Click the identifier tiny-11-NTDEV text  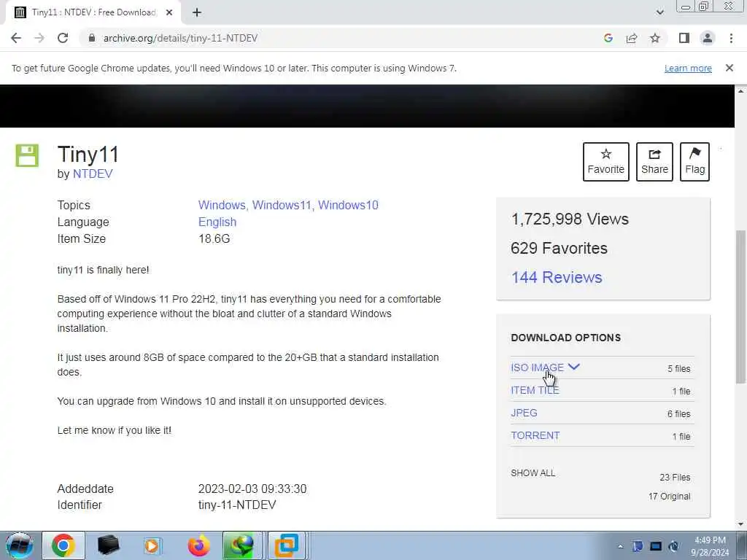[237, 505]
